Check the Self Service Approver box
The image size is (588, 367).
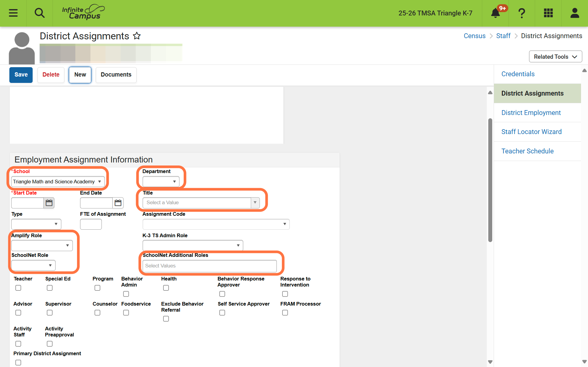pyautogui.click(x=222, y=313)
